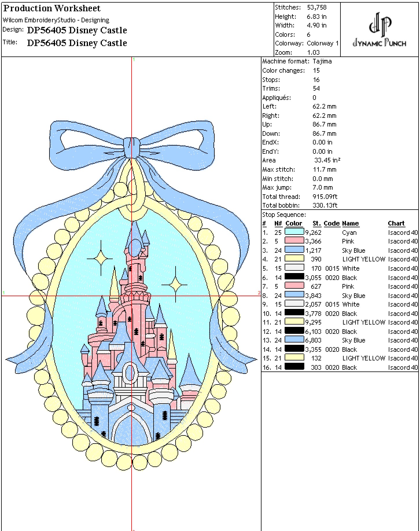The image size is (420, 531).
Task: Click the Max stitch value '11.7 mm'
Action: [x=325, y=169]
